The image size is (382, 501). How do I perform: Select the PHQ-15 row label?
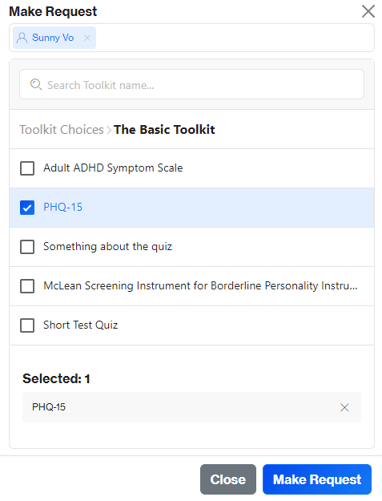(x=63, y=207)
